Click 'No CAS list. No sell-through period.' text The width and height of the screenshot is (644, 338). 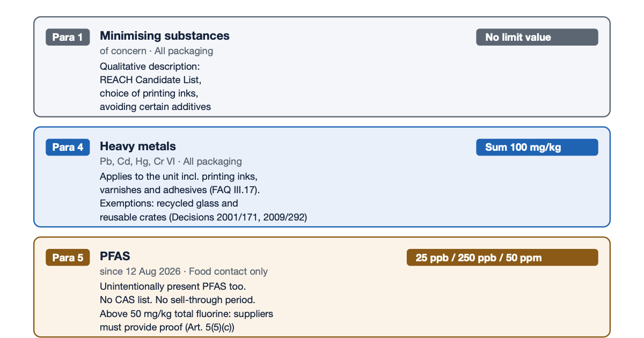(177, 300)
